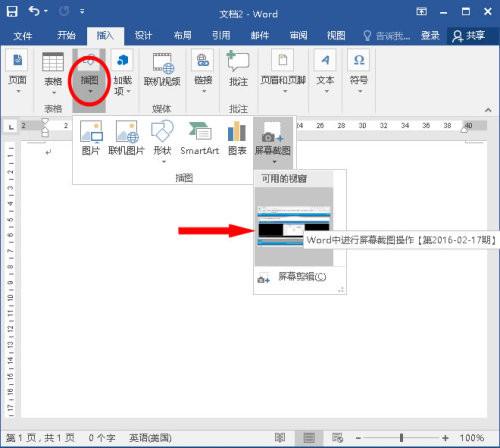The width and height of the screenshot is (500, 448).
Task: Click the first-line indent marker on the ruler
Action: click(45, 121)
